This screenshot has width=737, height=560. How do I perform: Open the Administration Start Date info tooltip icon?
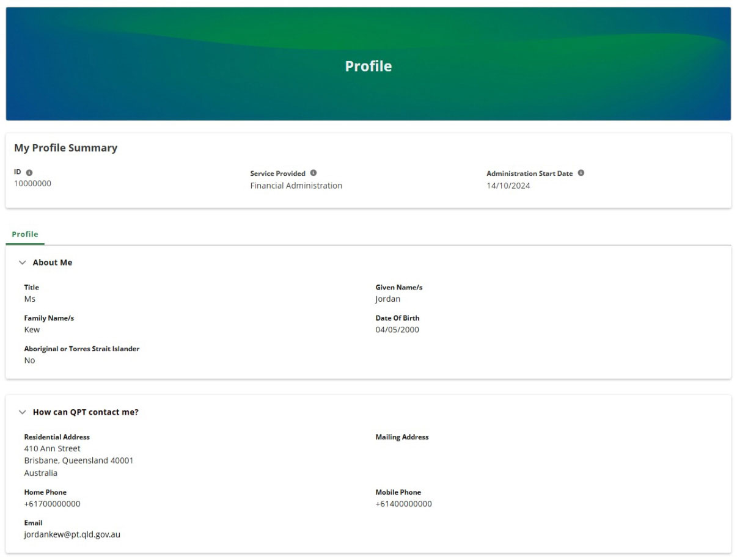pos(581,172)
